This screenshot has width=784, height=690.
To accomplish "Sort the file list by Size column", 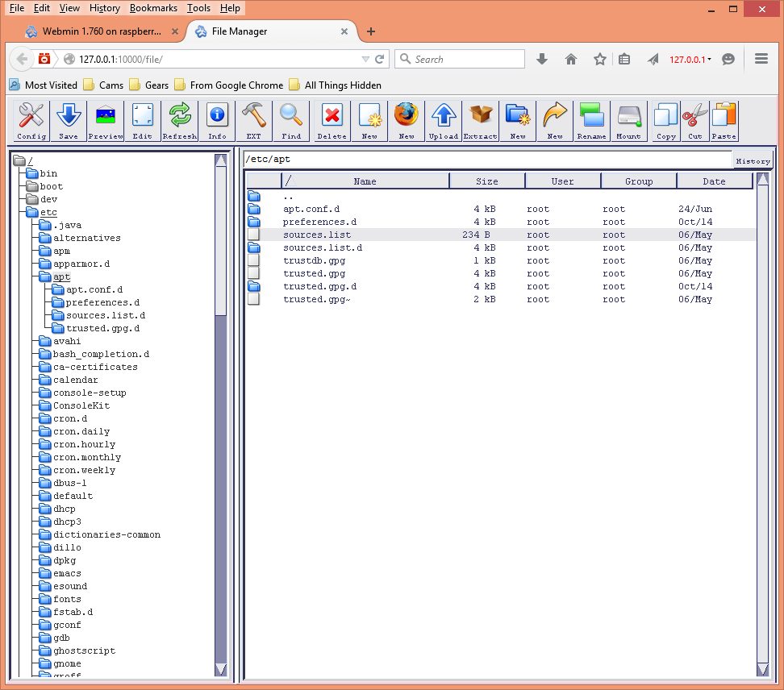I will coord(487,181).
